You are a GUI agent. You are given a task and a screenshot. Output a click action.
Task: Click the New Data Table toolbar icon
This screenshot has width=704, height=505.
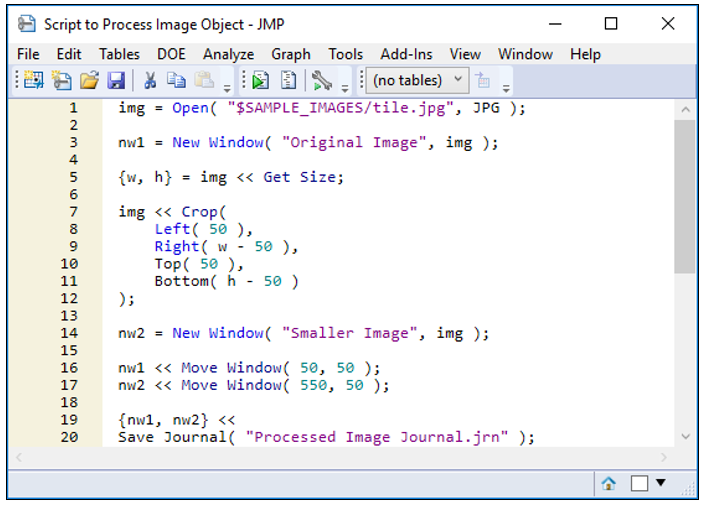34,80
